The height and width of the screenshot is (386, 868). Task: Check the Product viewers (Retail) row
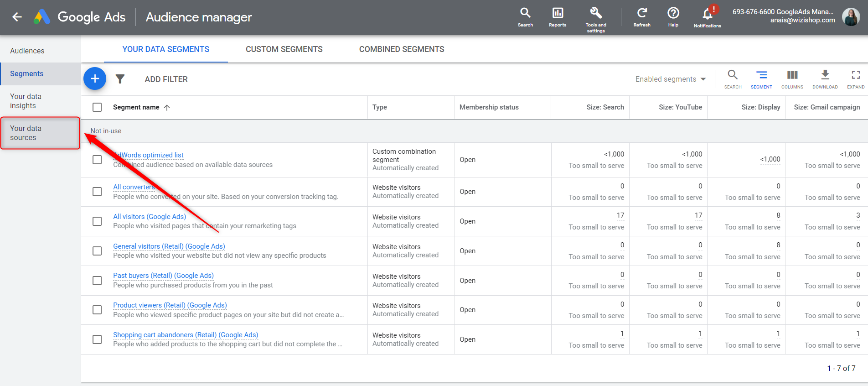coord(97,310)
